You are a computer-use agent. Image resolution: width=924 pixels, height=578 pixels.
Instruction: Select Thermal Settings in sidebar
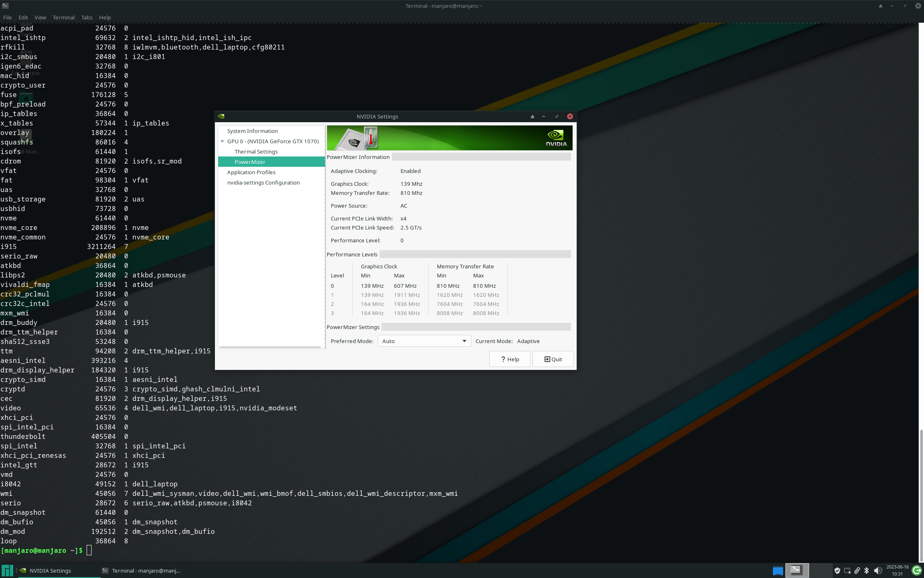pos(256,152)
